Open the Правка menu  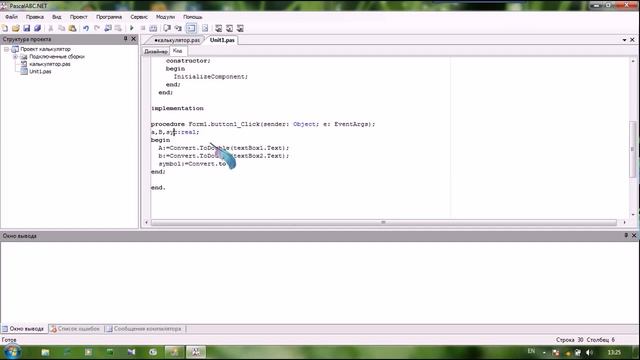[x=35, y=17]
